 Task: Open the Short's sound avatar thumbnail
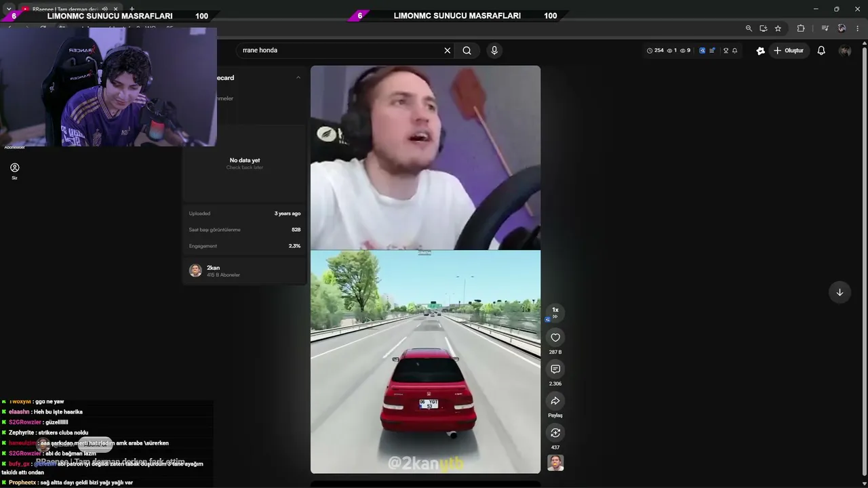[x=555, y=463]
